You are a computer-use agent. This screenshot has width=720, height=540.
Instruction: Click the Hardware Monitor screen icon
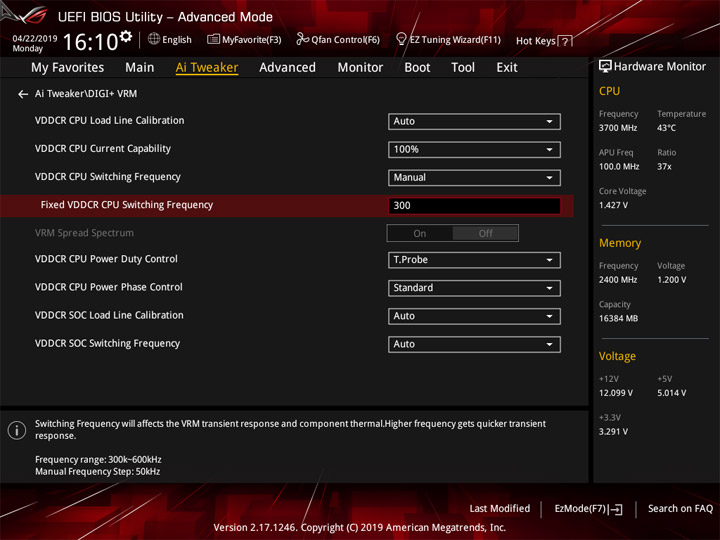[x=605, y=66]
